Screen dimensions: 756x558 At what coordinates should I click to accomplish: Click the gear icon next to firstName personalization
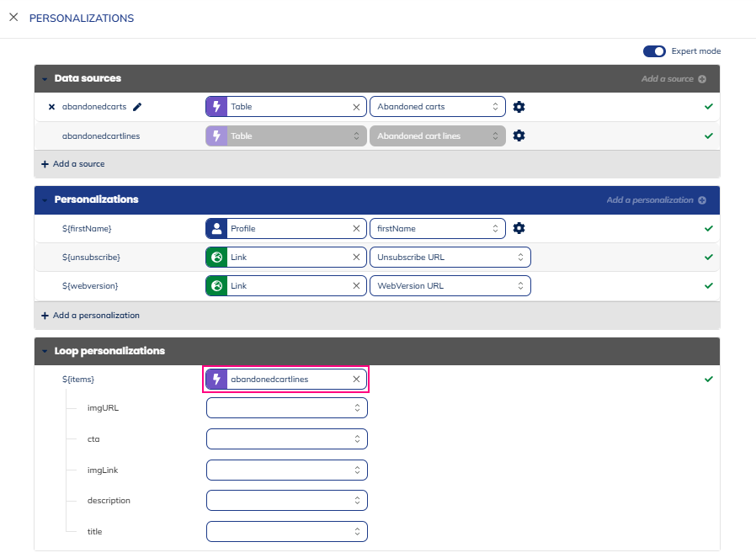[x=519, y=228]
